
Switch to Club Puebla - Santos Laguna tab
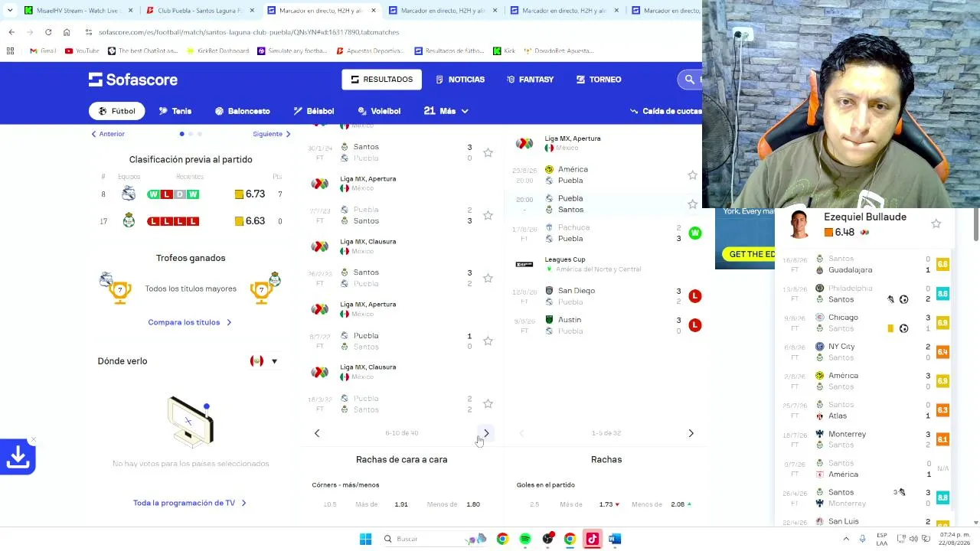(x=199, y=11)
